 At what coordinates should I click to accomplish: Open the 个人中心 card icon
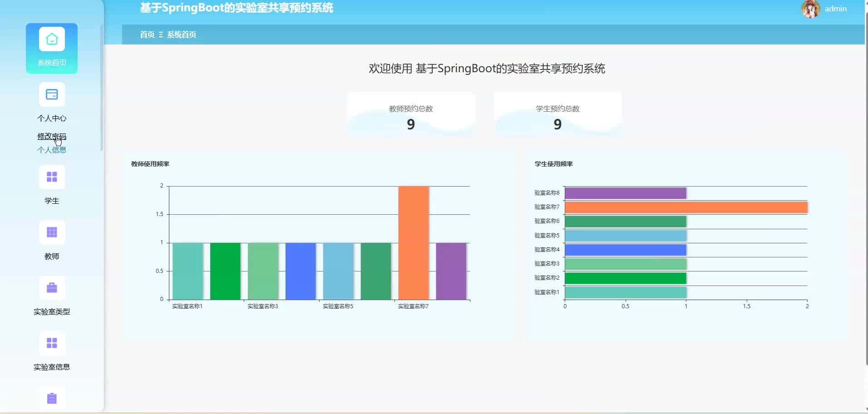click(x=52, y=95)
